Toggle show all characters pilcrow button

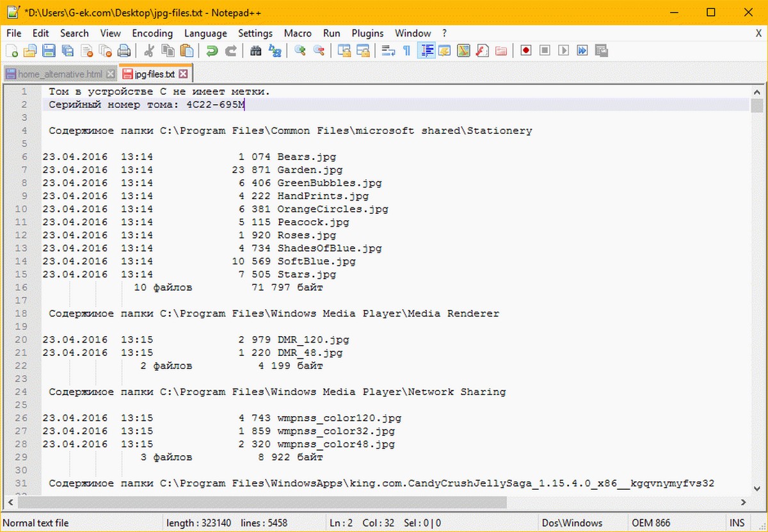tap(406, 51)
